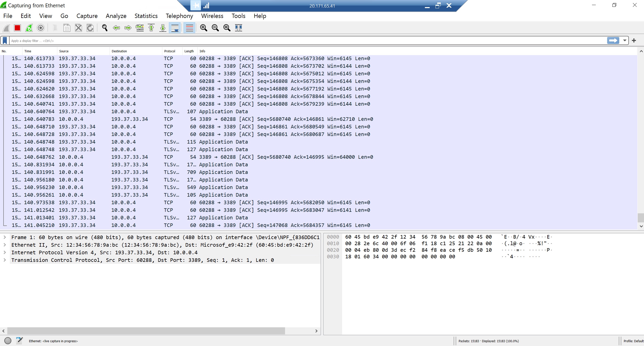This screenshot has width=644, height=346.
Task: Open the Tools menu
Action: pyautogui.click(x=239, y=16)
